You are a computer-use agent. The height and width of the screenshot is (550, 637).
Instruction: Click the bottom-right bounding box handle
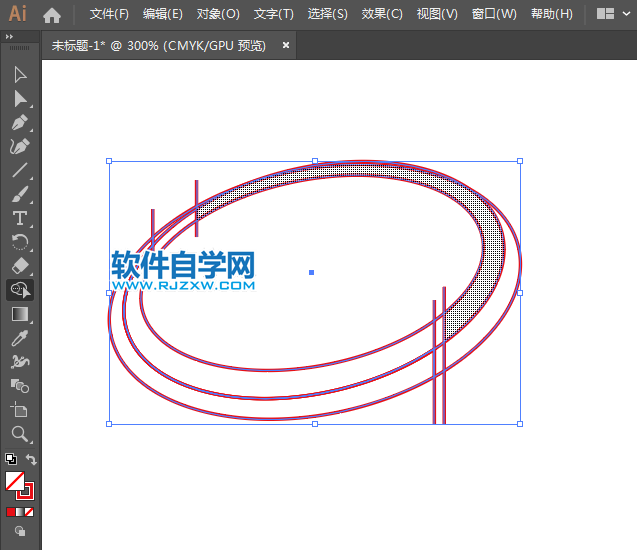(x=520, y=424)
